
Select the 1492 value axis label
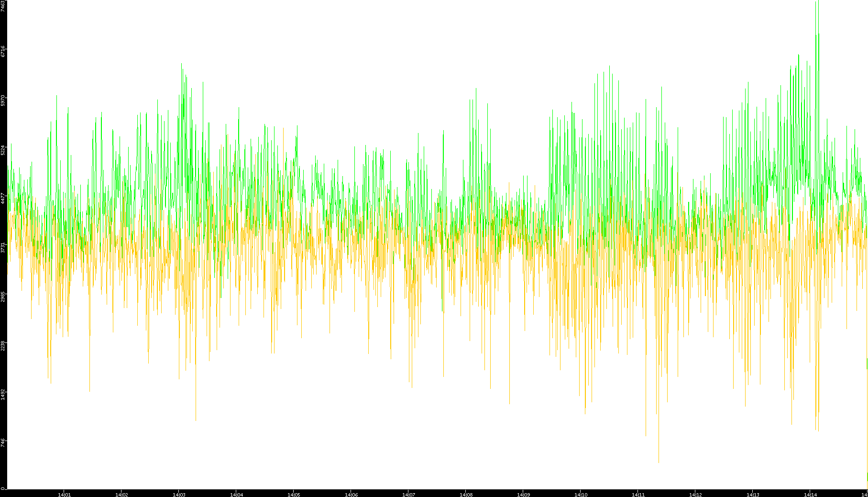[3, 394]
